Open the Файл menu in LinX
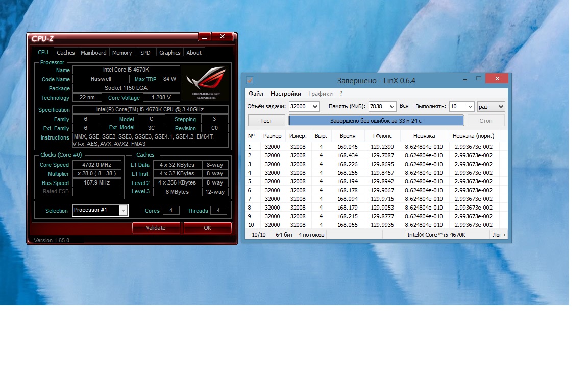The height and width of the screenshot is (368, 588). point(256,94)
